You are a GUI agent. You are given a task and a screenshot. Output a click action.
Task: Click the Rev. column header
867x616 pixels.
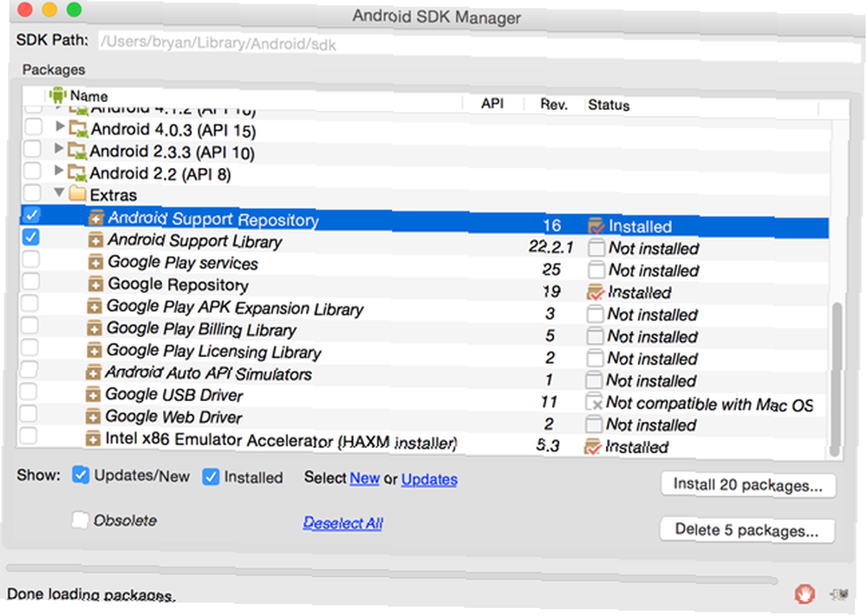(x=553, y=105)
